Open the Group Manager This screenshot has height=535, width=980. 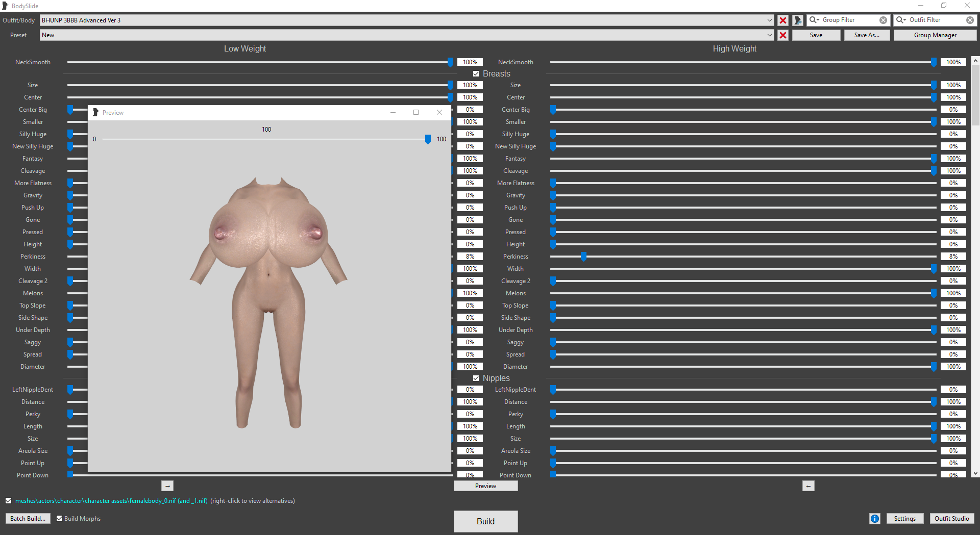point(935,35)
